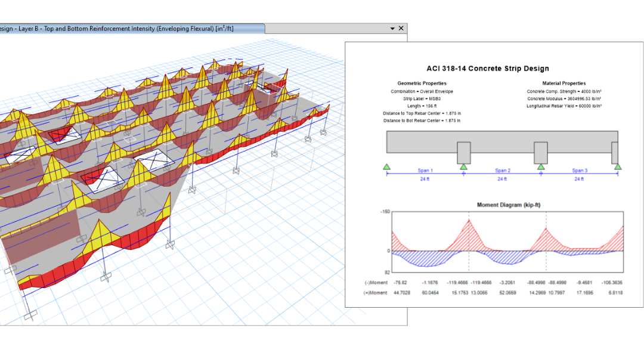
Task: Open the view window dropdown arrow
Action: coord(392,29)
